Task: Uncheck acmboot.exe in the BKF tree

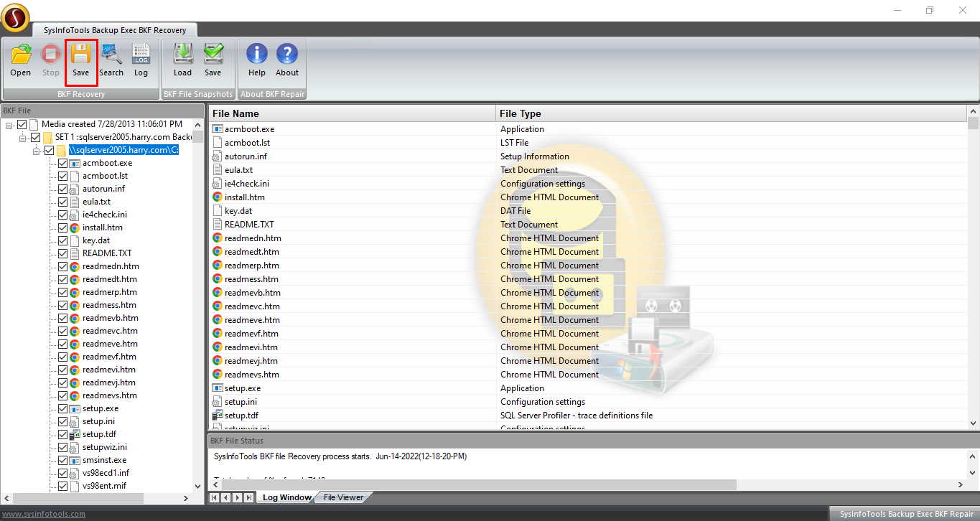Action: 62,163
